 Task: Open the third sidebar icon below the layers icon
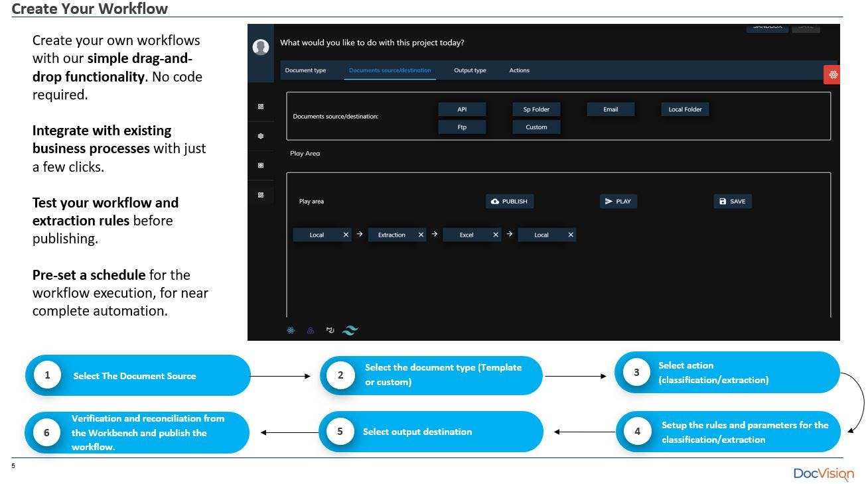pyautogui.click(x=261, y=164)
